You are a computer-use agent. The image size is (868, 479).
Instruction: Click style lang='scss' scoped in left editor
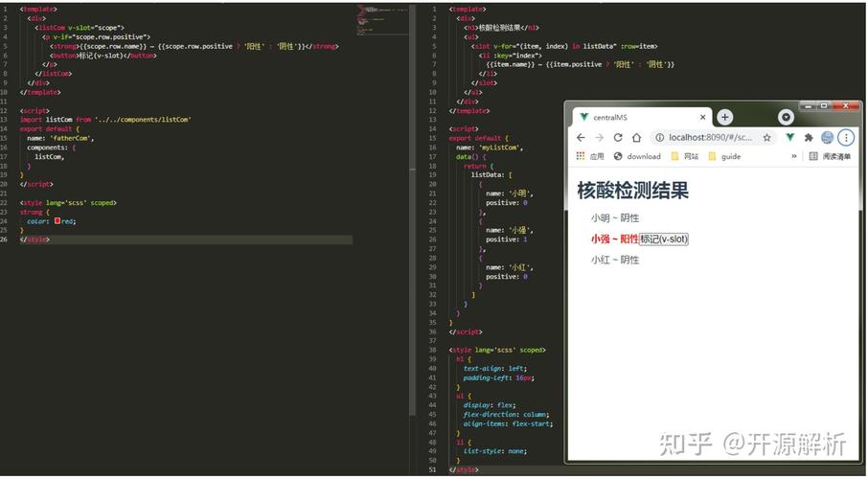tap(68, 203)
